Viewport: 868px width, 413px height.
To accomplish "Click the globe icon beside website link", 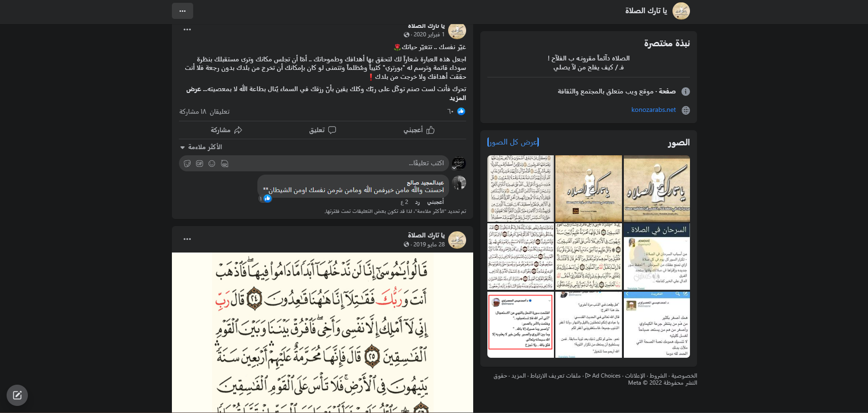I will point(686,110).
